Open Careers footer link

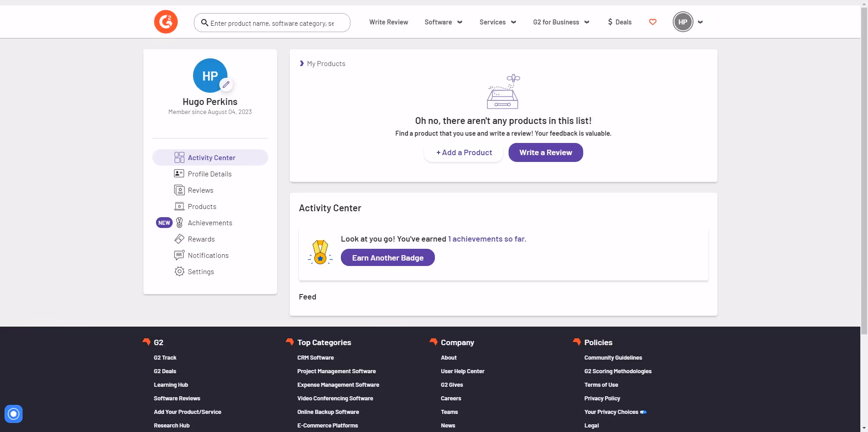click(x=451, y=398)
